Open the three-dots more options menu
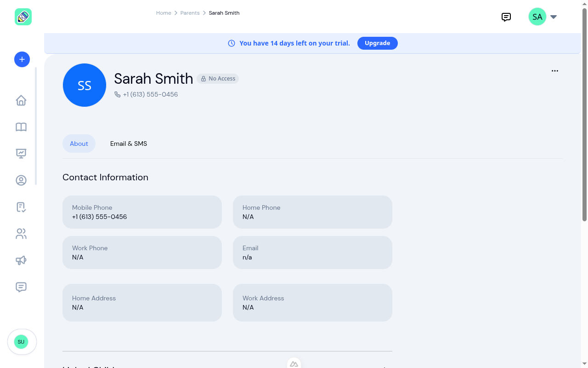Image resolution: width=588 pixels, height=368 pixels. click(x=555, y=71)
